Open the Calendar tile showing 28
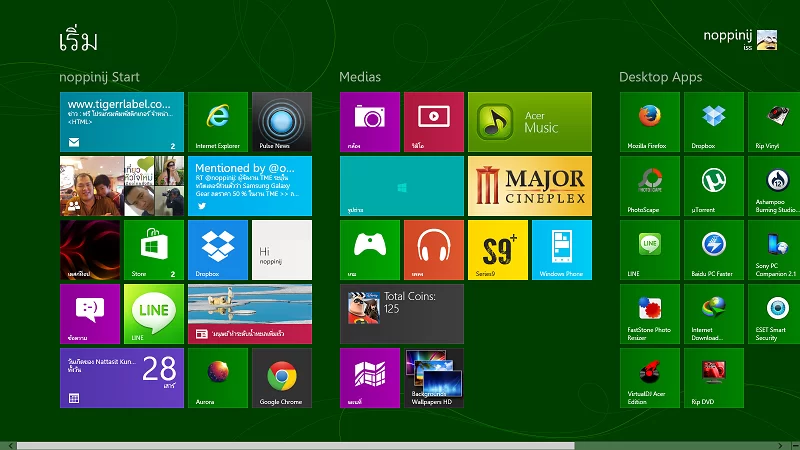Image resolution: width=800 pixels, height=450 pixels. [121, 378]
